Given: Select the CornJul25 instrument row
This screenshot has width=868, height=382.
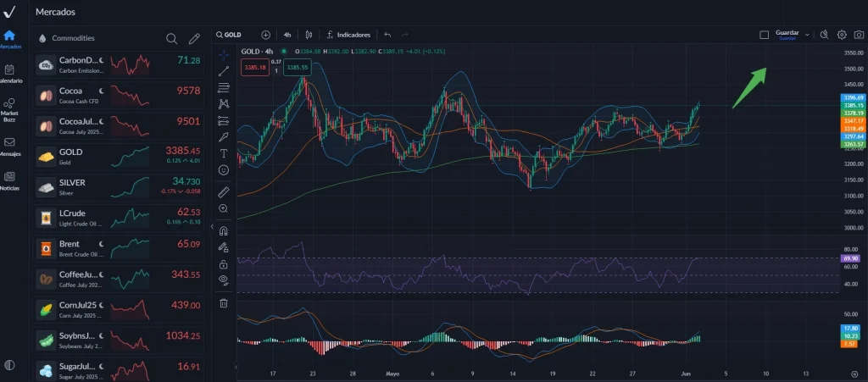Looking at the screenshot, I should click(x=119, y=309).
